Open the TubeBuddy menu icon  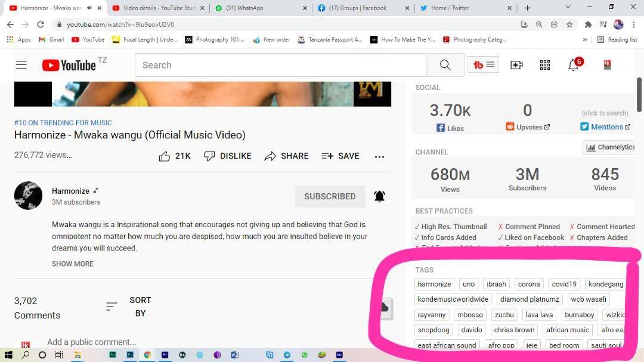pyautogui.click(x=484, y=64)
